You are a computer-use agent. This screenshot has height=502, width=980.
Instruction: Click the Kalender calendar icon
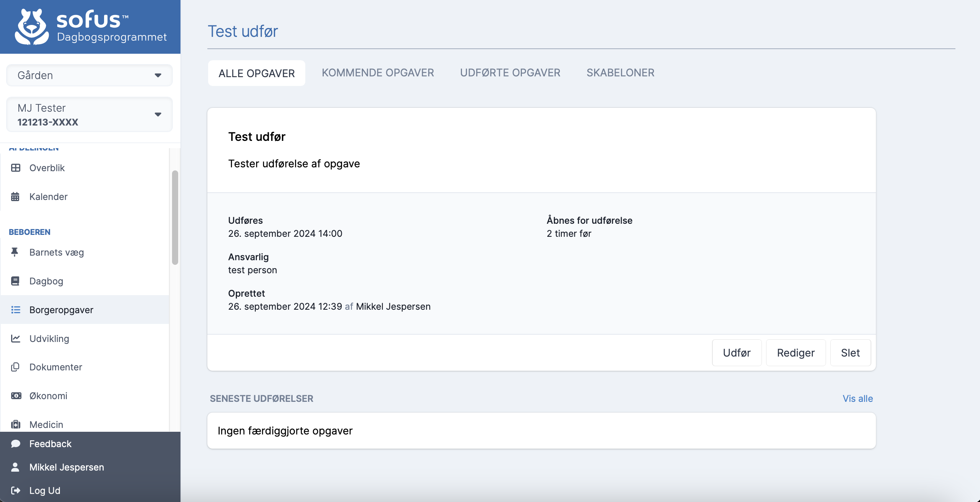pyautogui.click(x=15, y=197)
